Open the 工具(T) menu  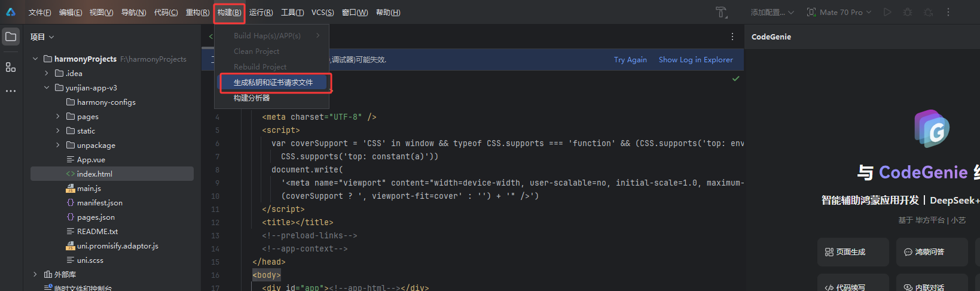click(292, 12)
